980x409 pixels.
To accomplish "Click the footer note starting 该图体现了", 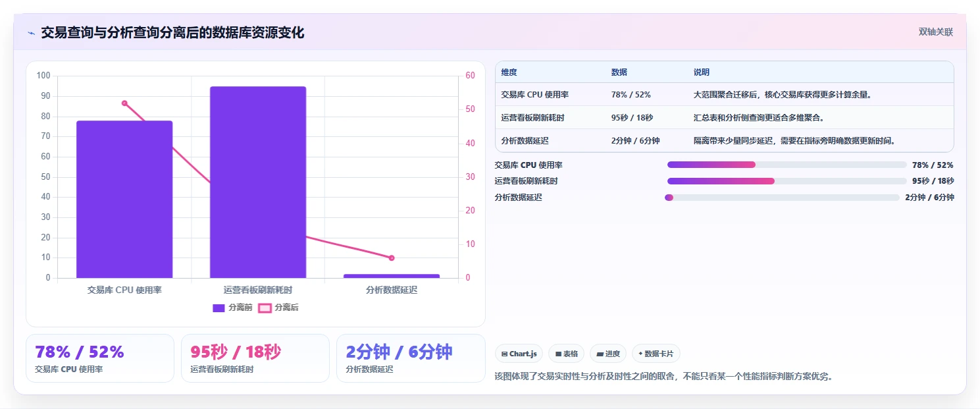I will [x=663, y=377].
